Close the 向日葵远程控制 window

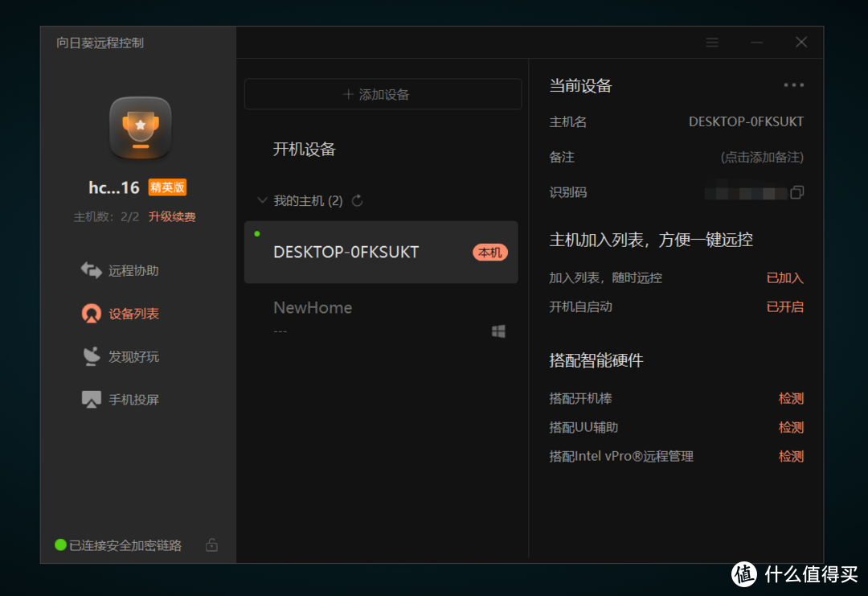pyautogui.click(x=801, y=42)
